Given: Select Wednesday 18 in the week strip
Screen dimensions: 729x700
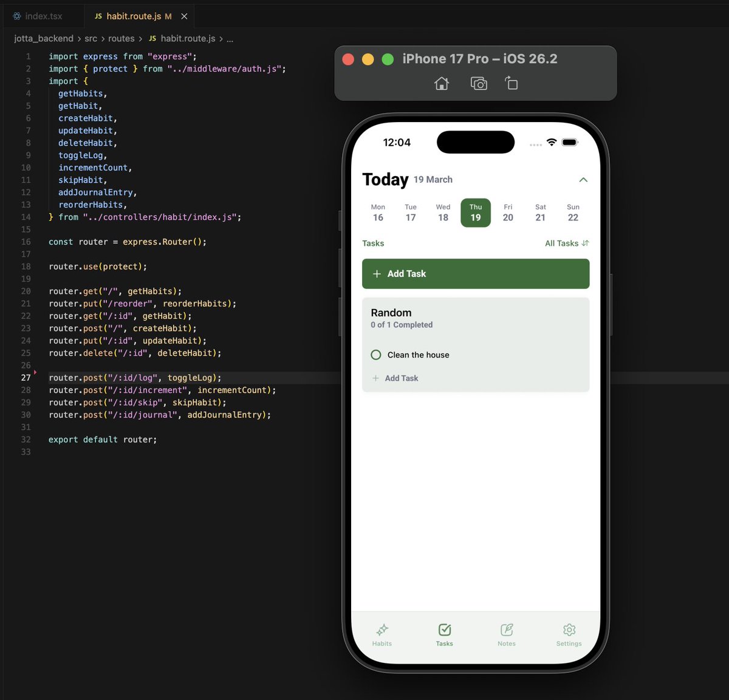Looking at the screenshot, I should [443, 212].
